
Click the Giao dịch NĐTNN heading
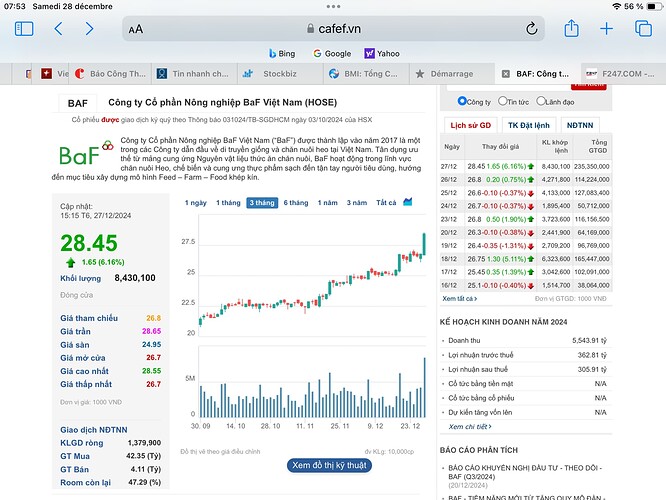pos(94,430)
